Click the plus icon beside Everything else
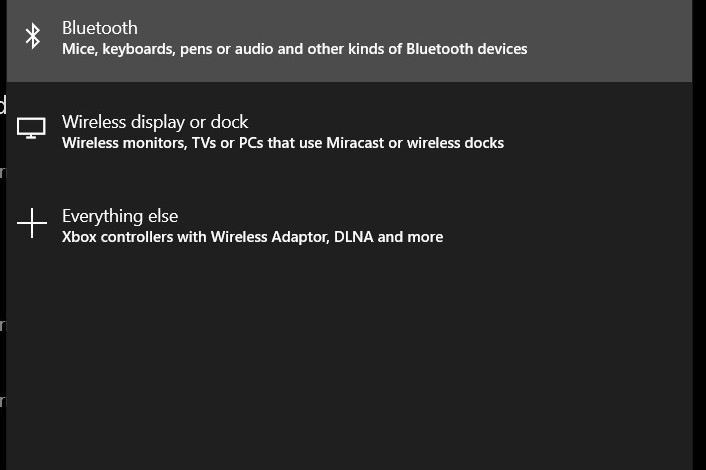The width and height of the screenshot is (706, 470). [x=32, y=224]
